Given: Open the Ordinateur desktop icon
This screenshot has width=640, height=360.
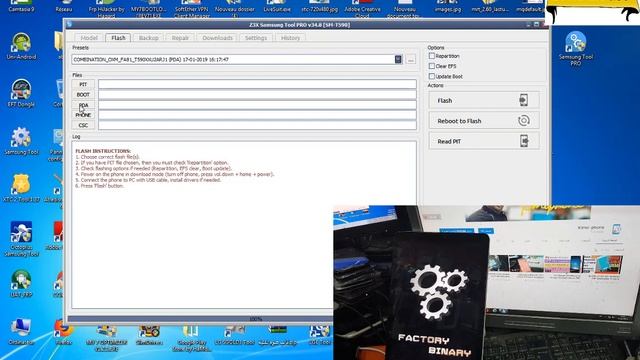Looking at the screenshot, I should pyautogui.click(x=21, y=331).
